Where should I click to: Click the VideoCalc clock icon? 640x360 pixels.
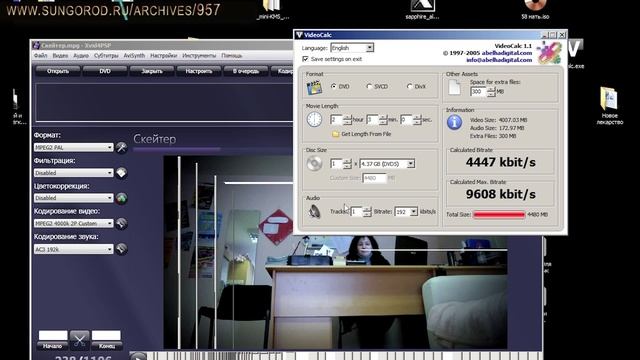pyautogui.click(x=314, y=120)
